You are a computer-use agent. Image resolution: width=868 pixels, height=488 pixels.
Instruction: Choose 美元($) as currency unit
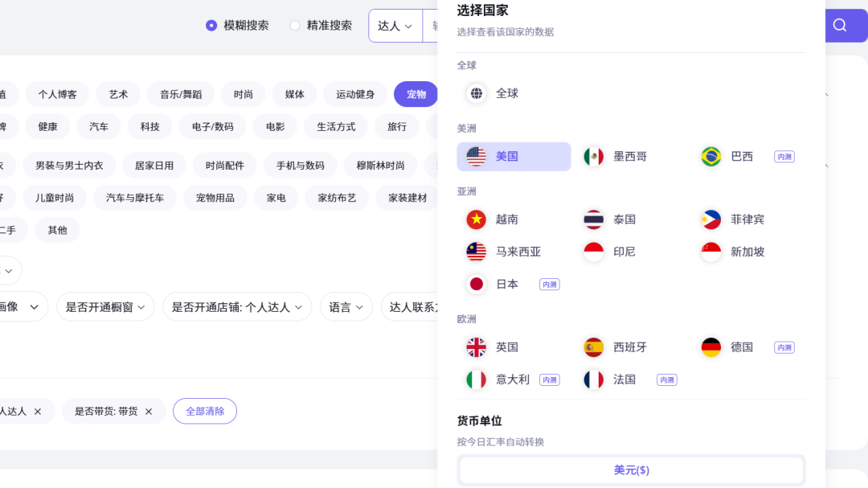pos(631,470)
